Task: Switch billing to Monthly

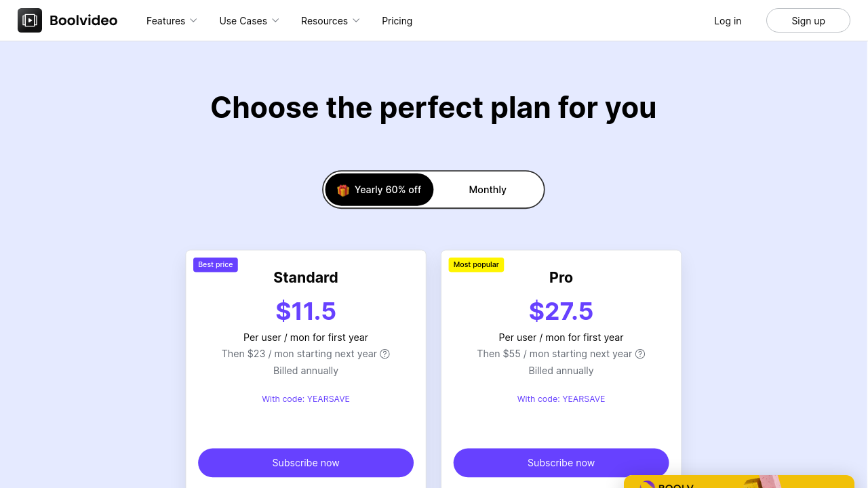Action: 488,190
